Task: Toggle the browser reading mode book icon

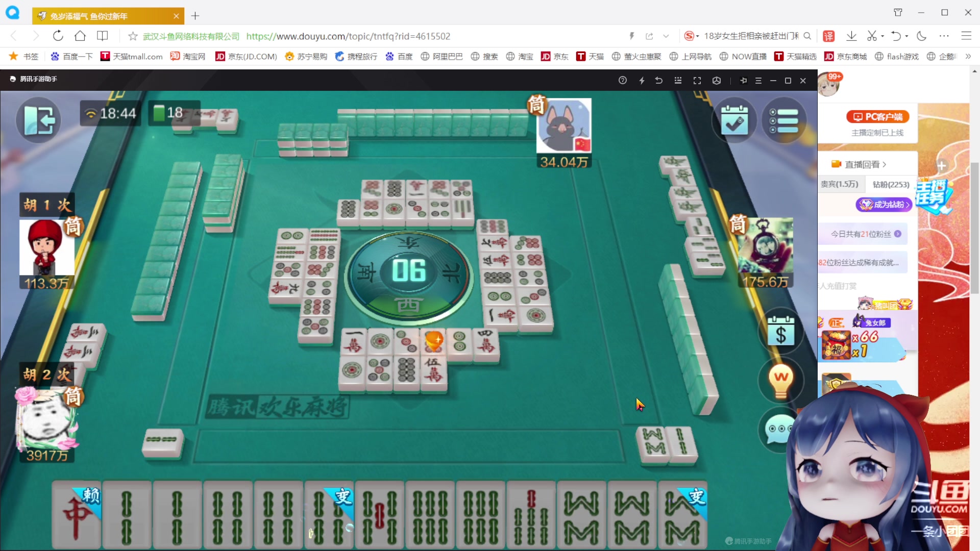Action: 103,36
